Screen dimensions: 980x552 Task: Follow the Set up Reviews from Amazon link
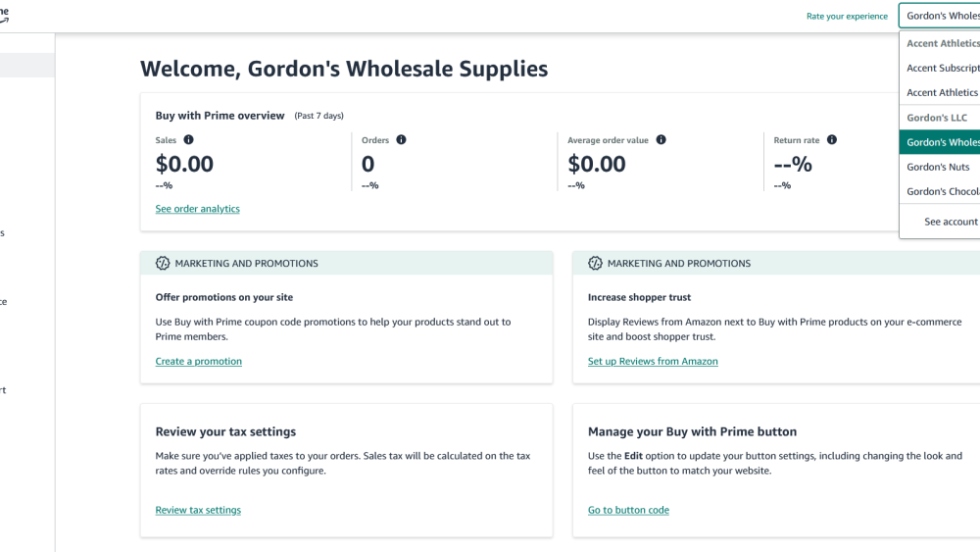click(653, 362)
